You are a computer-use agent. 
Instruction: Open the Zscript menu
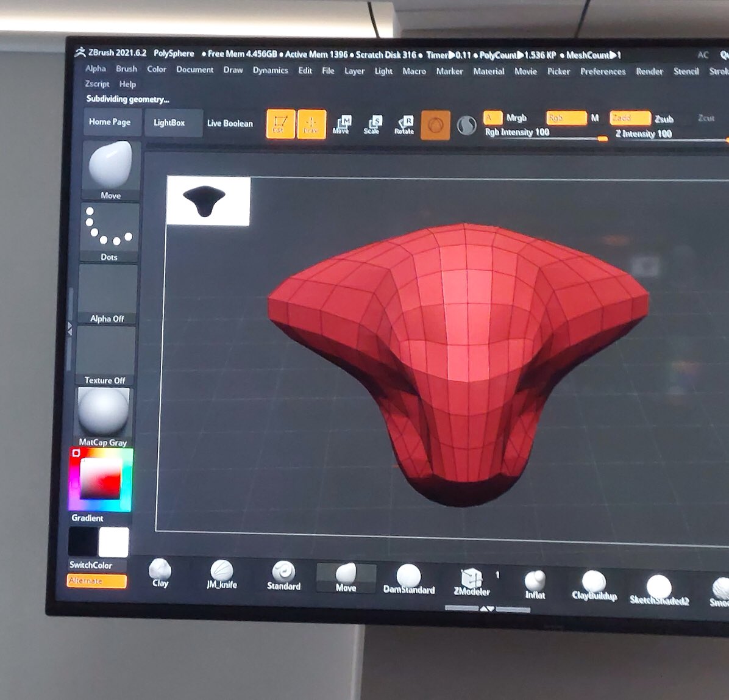97,84
